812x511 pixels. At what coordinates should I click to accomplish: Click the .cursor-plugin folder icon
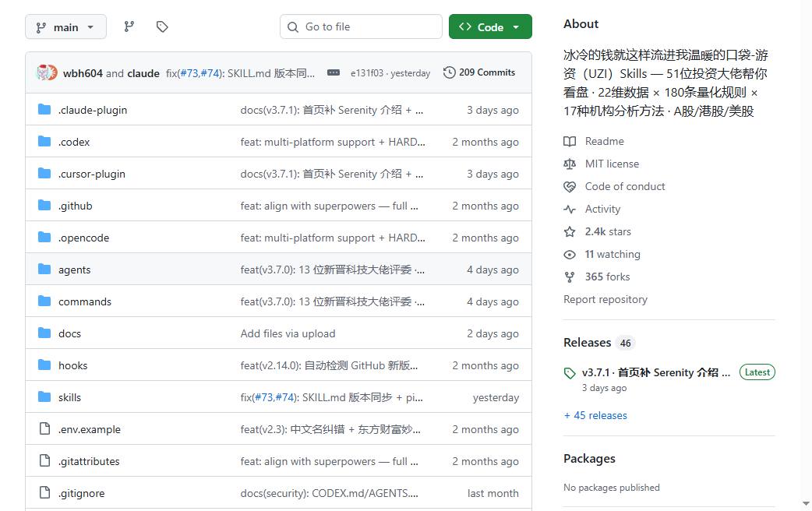point(44,174)
